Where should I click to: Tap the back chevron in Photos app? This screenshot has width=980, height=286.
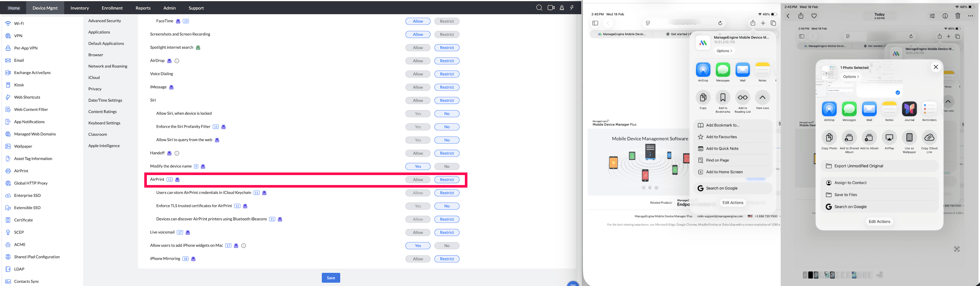coord(788,16)
